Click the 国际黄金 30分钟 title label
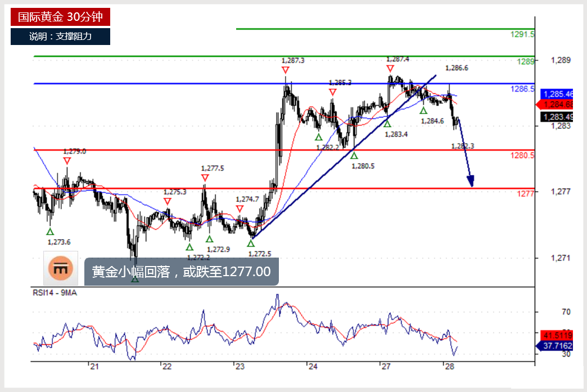This screenshot has height=392, width=587. (x=60, y=17)
